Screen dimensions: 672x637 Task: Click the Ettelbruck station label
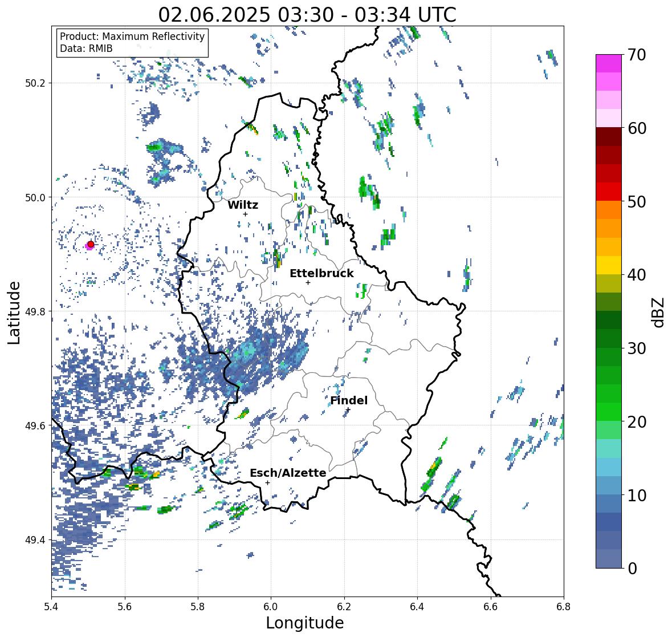(x=321, y=274)
